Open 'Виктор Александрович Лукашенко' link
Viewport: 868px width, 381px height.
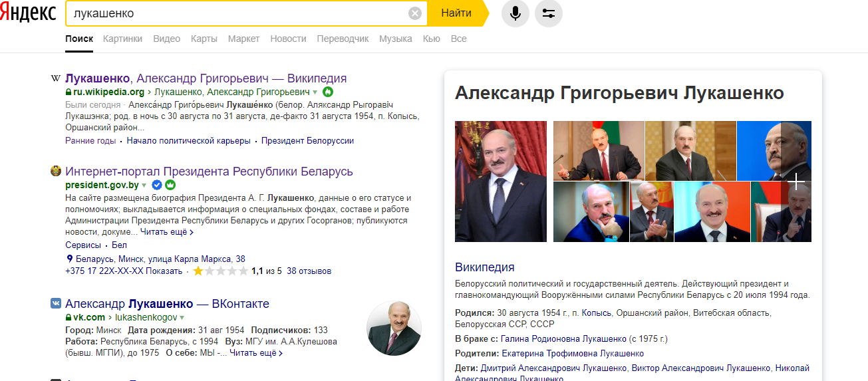(x=701, y=368)
